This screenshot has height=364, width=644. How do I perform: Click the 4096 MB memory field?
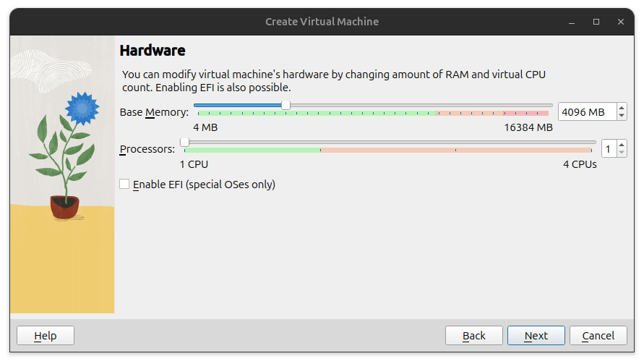(x=586, y=112)
